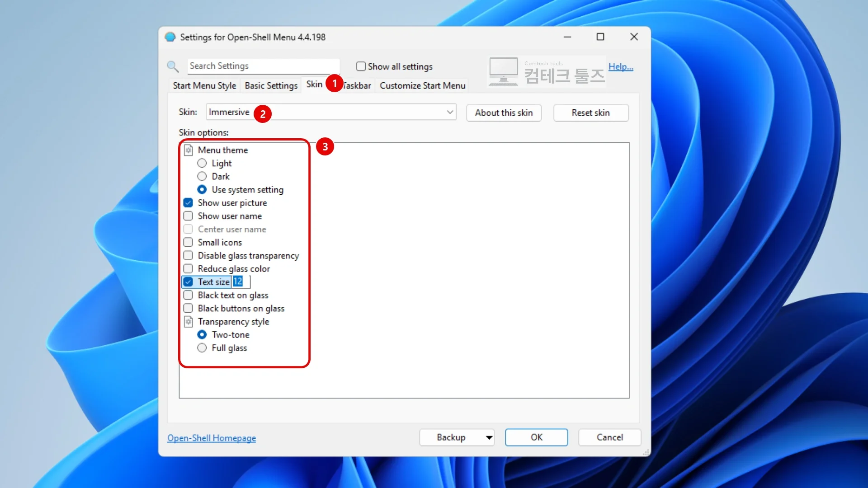
Task: Choose Use system setting theme
Action: 202,190
